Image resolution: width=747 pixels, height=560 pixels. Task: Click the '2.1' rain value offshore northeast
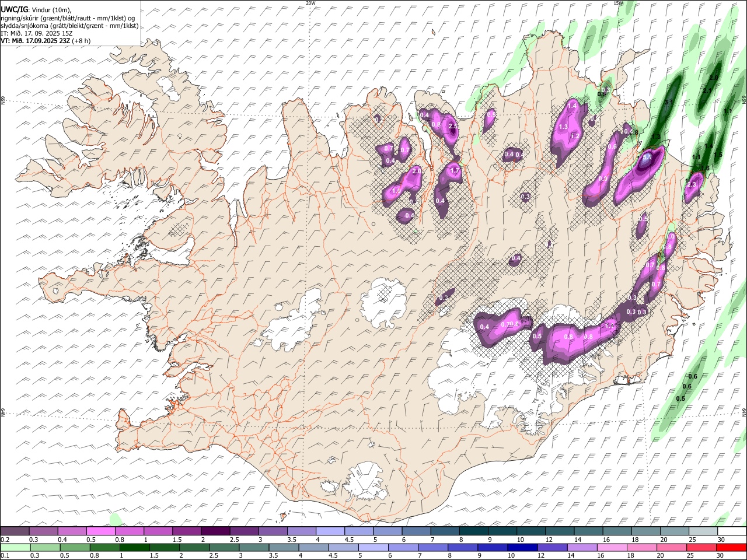click(707, 90)
